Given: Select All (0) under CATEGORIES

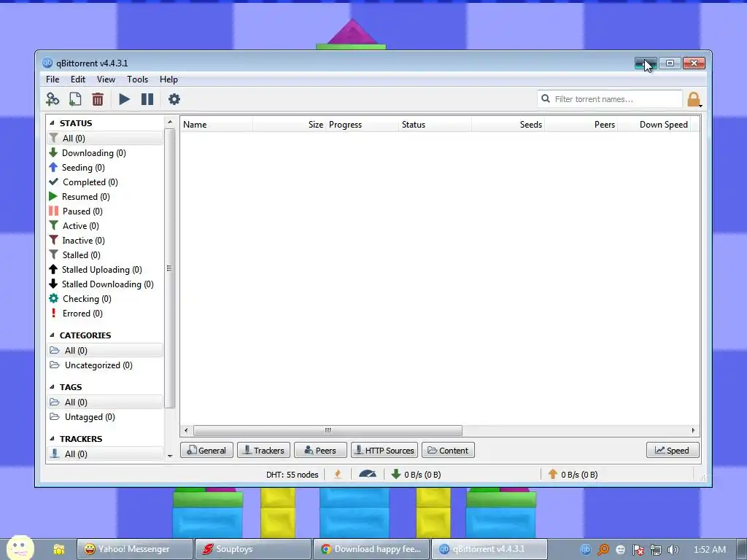Looking at the screenshot, I should tap(105, 351).
